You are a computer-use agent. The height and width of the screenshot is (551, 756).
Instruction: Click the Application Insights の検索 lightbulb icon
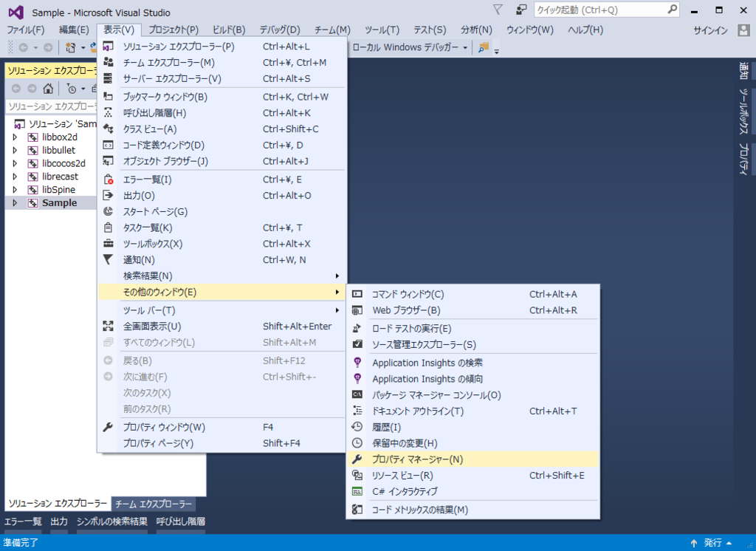tap(357, 363)
